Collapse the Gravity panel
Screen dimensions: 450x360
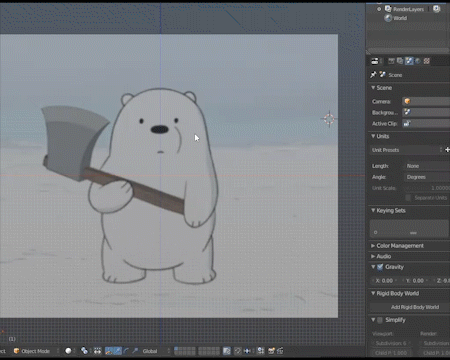click(373, 267)
